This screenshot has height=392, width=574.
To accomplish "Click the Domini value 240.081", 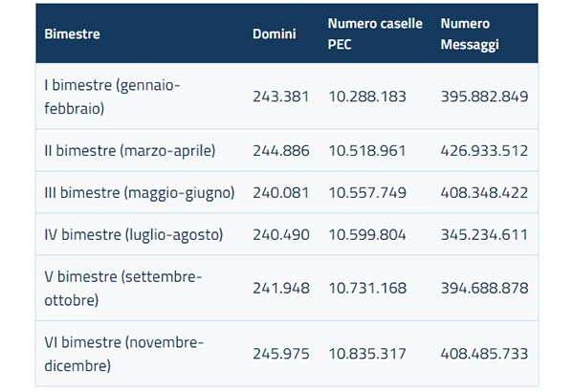I will click(281, 192).
